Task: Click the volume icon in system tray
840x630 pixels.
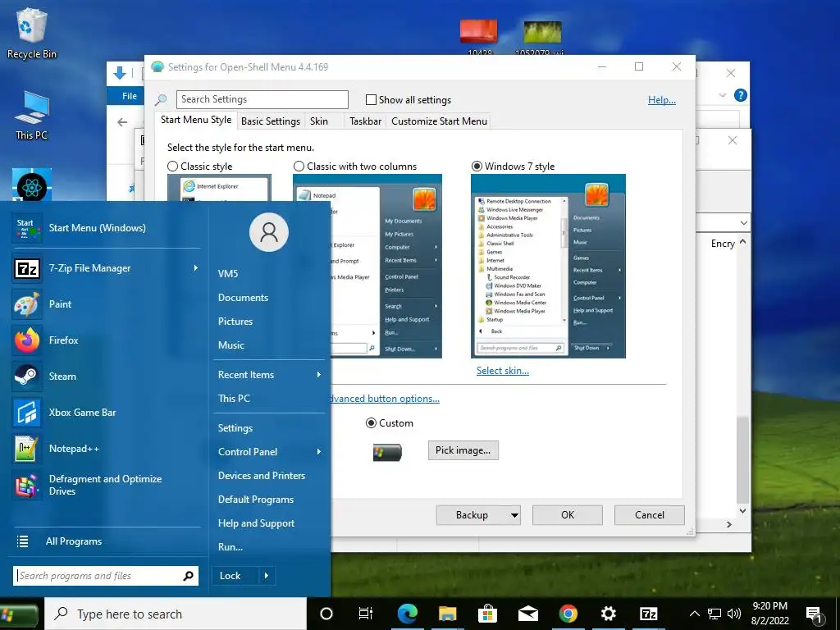Action: point(734,614)
